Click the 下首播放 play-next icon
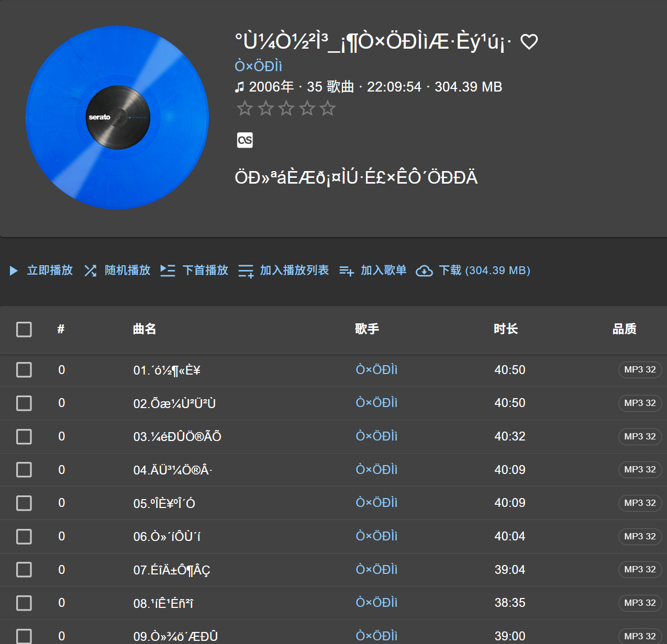This screenshot has height=644, width=667. click(168, 270)
